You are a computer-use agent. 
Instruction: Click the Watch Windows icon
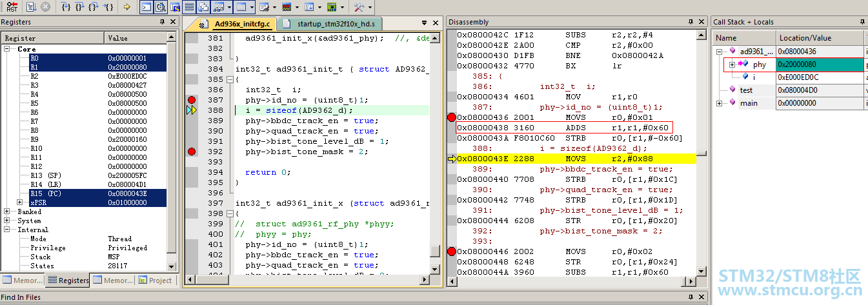tap(219, 7)
